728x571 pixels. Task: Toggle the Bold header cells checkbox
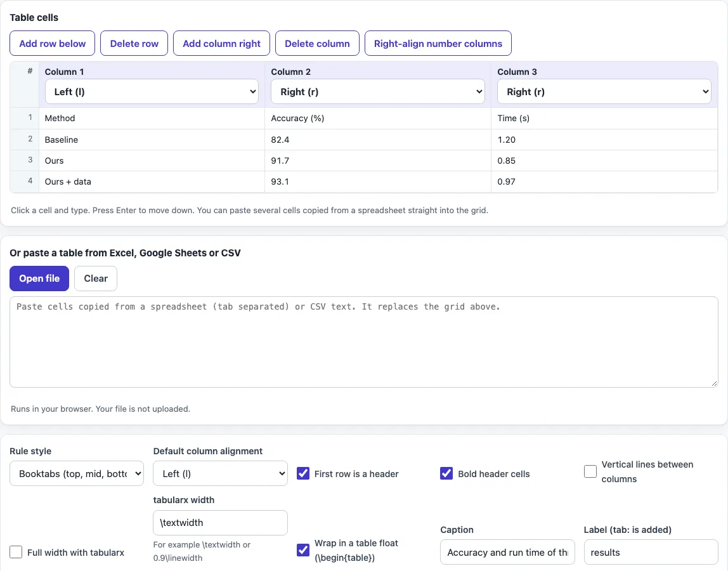pyautogui.click(x=446, y=473)
